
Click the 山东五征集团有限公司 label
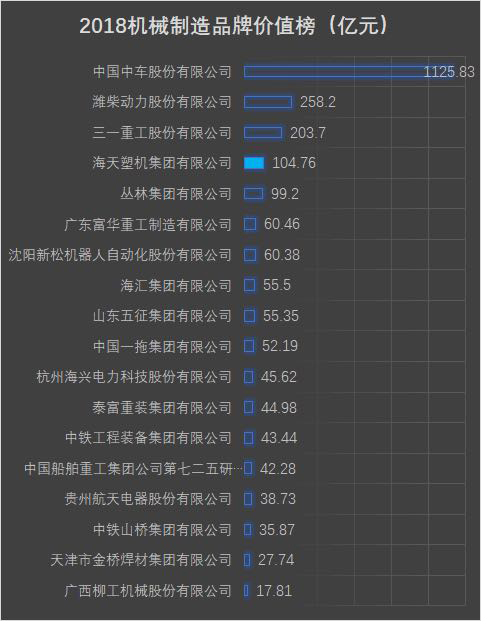[x=162, y=316]
